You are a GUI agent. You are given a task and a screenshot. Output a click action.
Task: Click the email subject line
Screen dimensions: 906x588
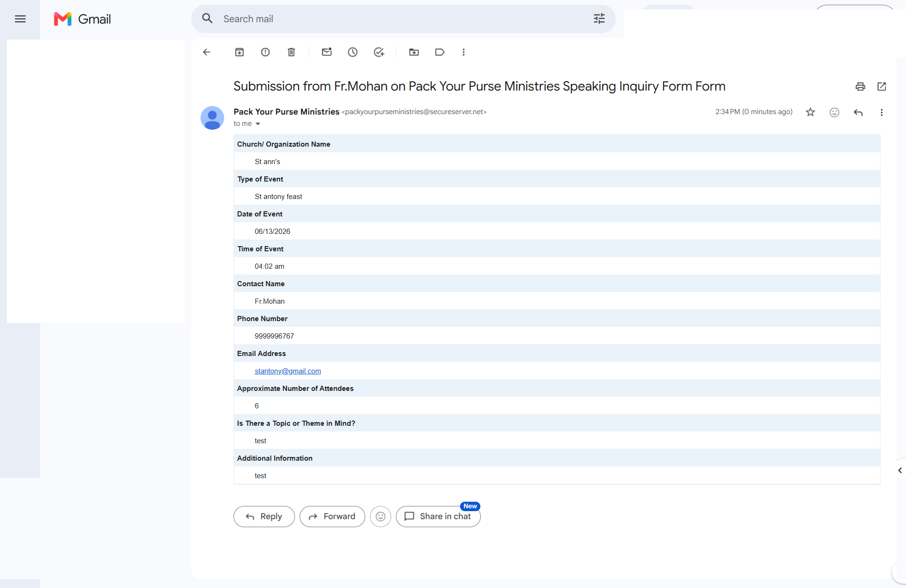click(479, 86)
